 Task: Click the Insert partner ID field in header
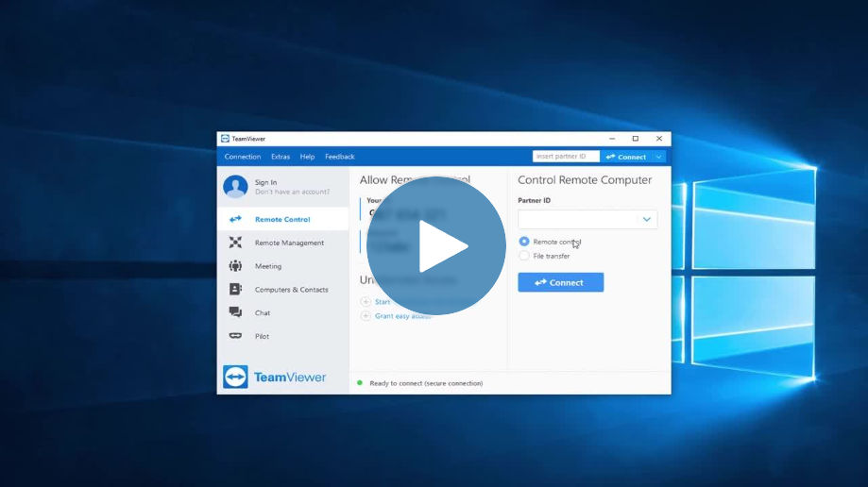(x=566, y=157)
